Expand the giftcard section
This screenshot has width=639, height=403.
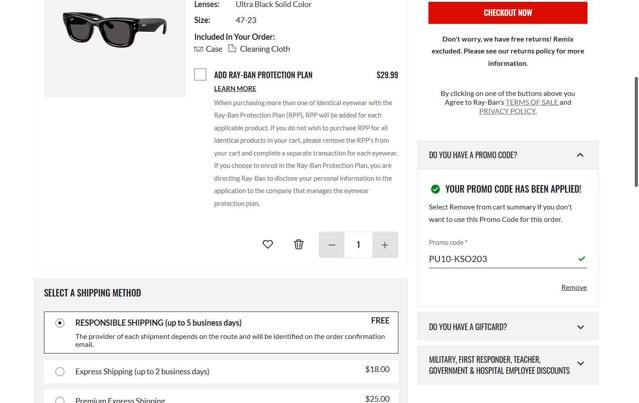tap(580, 327)
